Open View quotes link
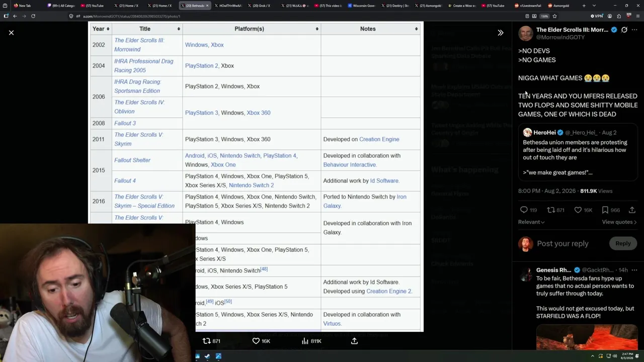Viewport: 644px width, 362px height. pyautogui.click(x=619, y=222)
